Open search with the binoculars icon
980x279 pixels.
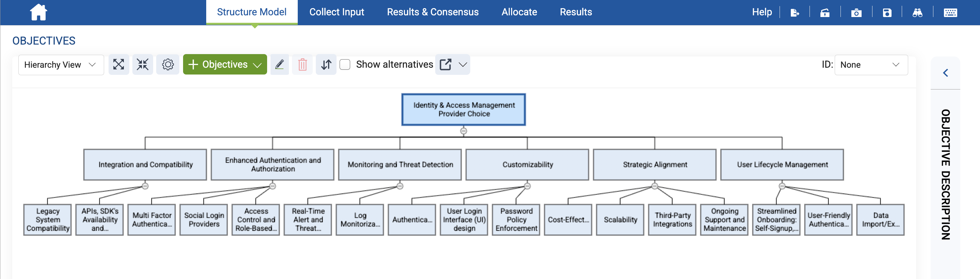[917, 13]
